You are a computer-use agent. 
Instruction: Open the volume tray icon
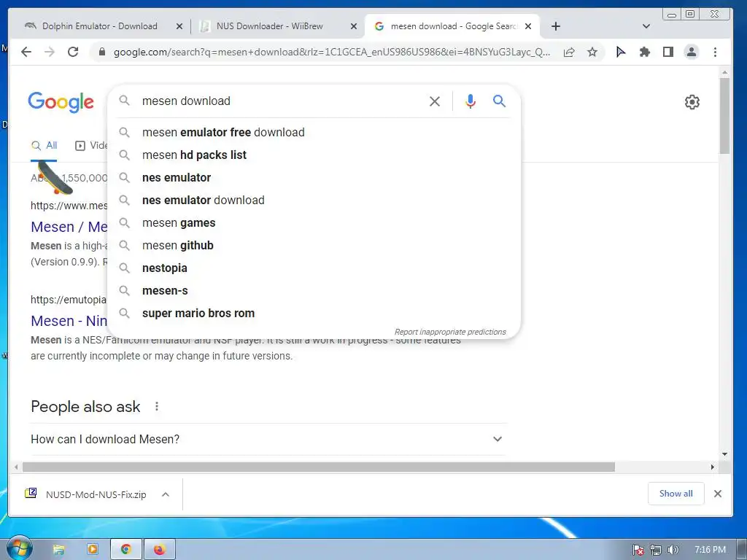(x=673, y=550)
